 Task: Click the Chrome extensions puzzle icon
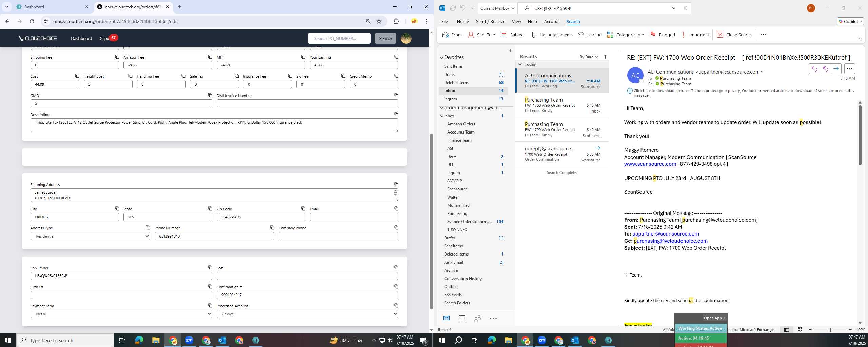tap(396, 21)
